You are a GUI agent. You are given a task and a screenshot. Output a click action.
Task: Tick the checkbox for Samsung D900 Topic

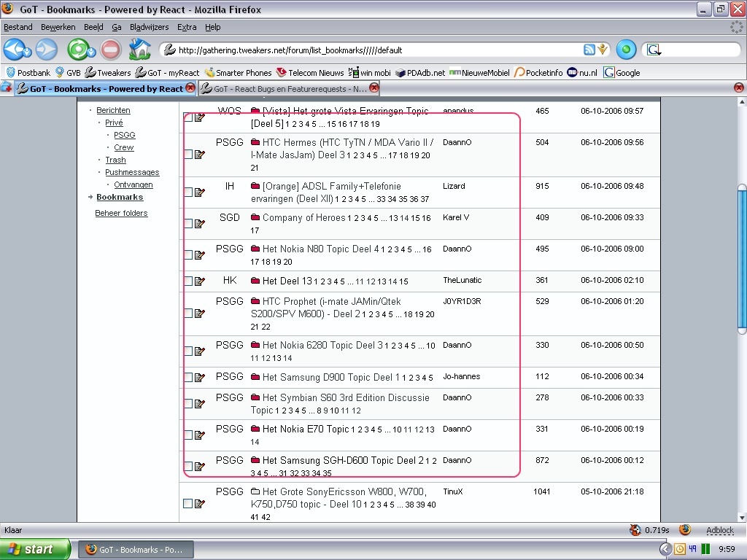coord(188,378)
